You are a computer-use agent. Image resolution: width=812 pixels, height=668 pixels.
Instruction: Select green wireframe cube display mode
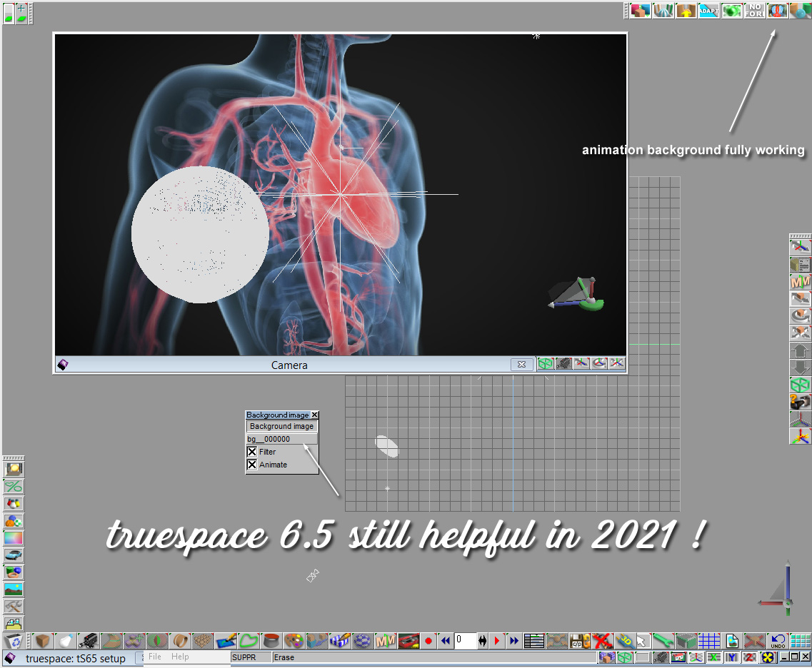[625, 657]
